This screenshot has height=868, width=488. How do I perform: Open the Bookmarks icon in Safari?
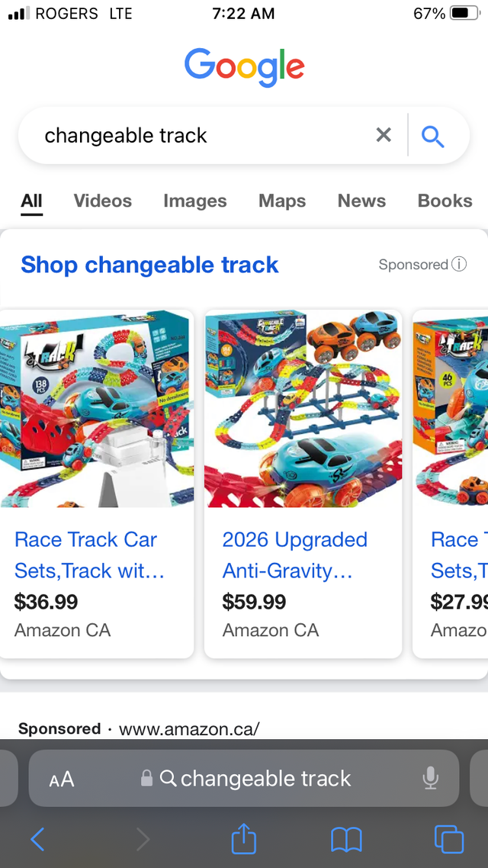coord(347,839)
